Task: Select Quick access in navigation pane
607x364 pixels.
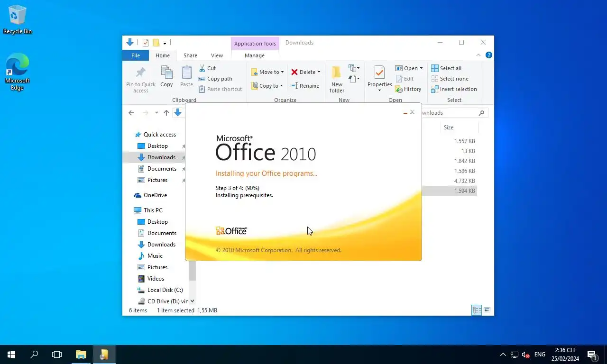Action: pos(160,135)
